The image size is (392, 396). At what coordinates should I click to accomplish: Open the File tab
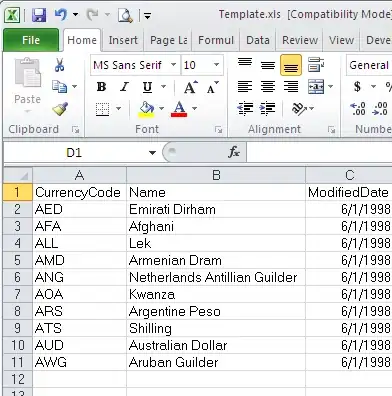tap(31, 40)
